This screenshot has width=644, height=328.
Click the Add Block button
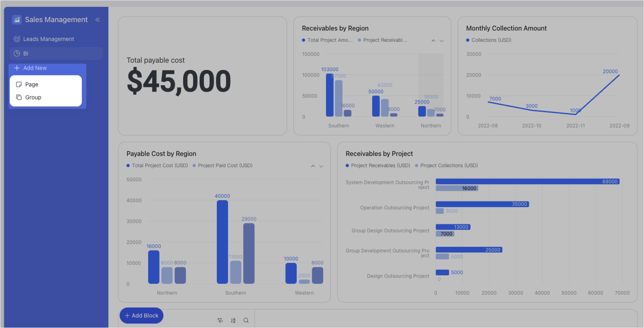pos(141,316)
